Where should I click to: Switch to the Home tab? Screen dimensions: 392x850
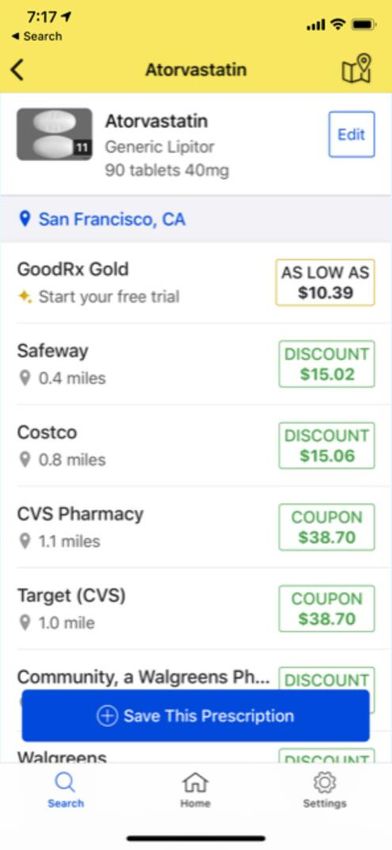(195, 790)
